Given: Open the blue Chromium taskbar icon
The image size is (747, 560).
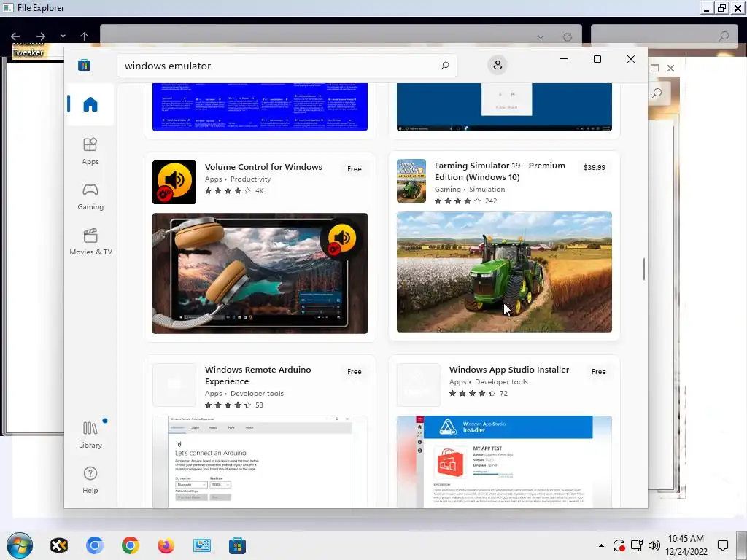Looking at the screenshot, I should [x=94, y=545].
